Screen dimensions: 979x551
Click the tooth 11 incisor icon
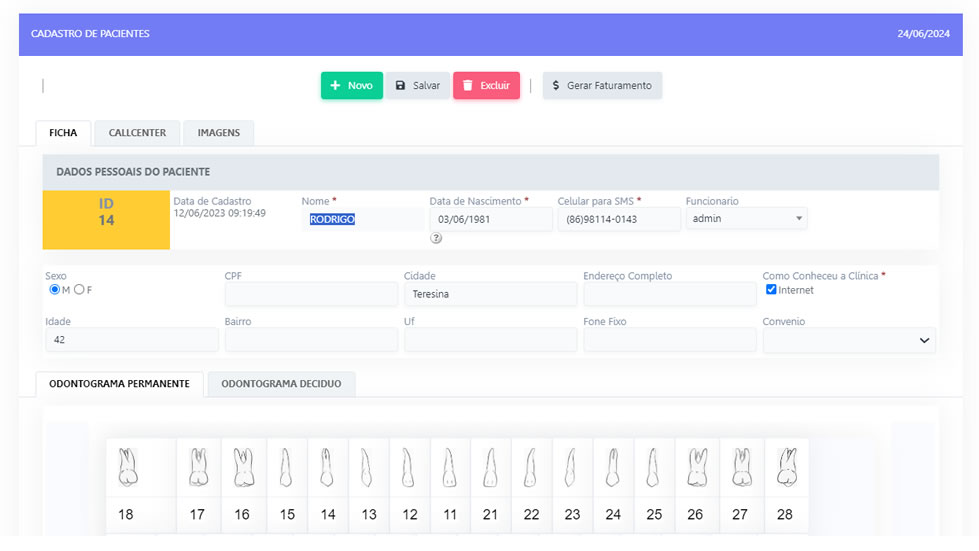point(449,466)
